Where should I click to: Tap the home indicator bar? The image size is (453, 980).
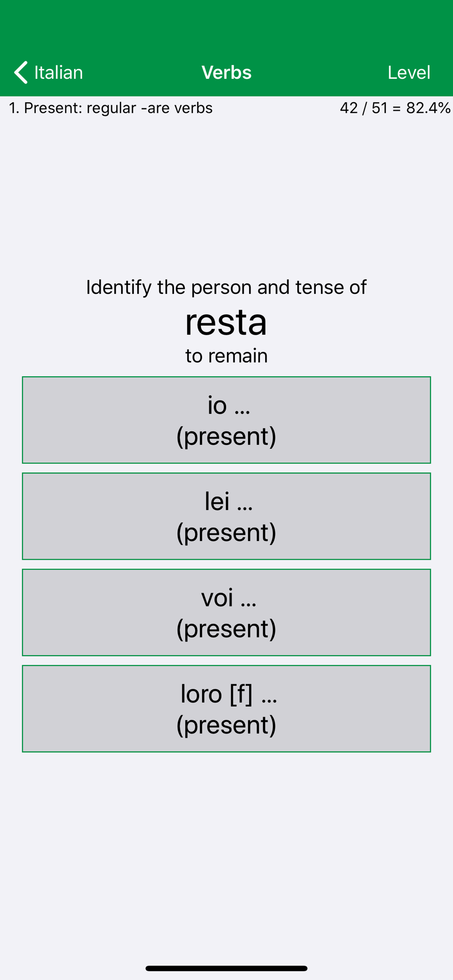(226, 968)
